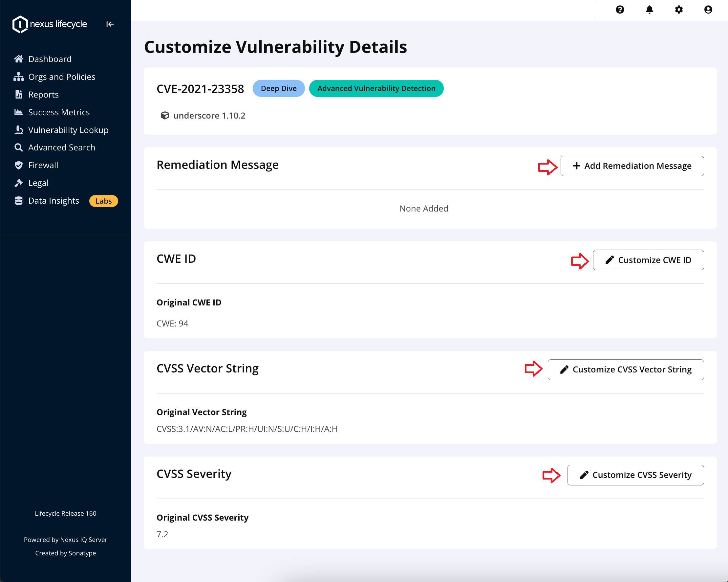The image size is (728, 582).
Task: Click the component box icon beside underscore
Action: [165, 116]
